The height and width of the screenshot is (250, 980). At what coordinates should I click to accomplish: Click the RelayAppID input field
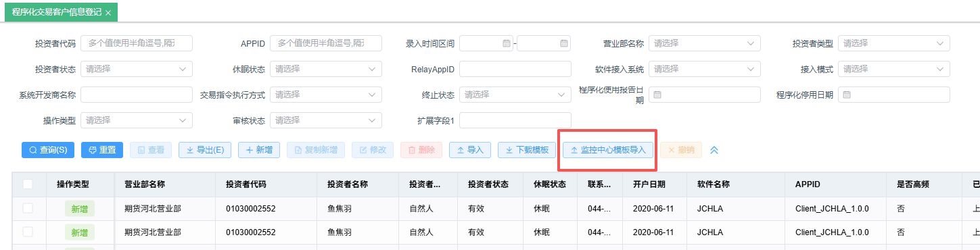coord(515,69)
